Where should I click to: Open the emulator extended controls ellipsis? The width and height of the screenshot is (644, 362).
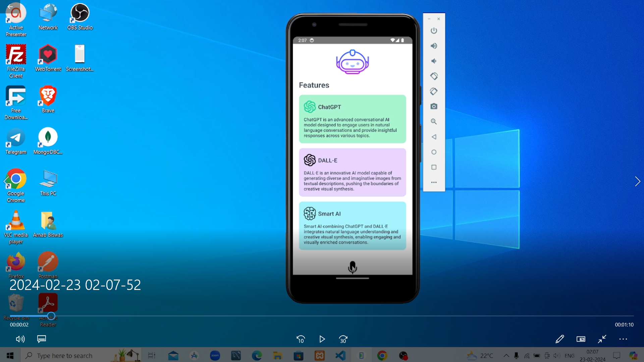[434, 182]
